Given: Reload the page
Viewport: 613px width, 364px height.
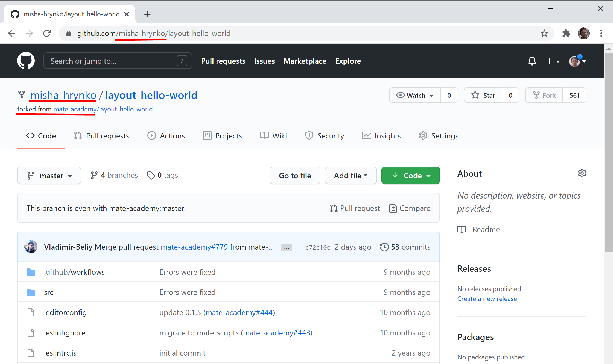Looking at the screenshot, I should [x=47, y=33].
